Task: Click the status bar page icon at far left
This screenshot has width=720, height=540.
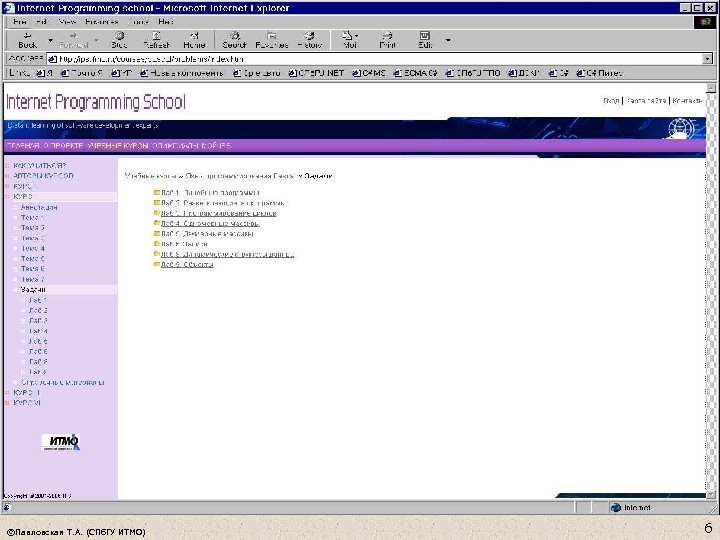Action: (x=7, y=507)
